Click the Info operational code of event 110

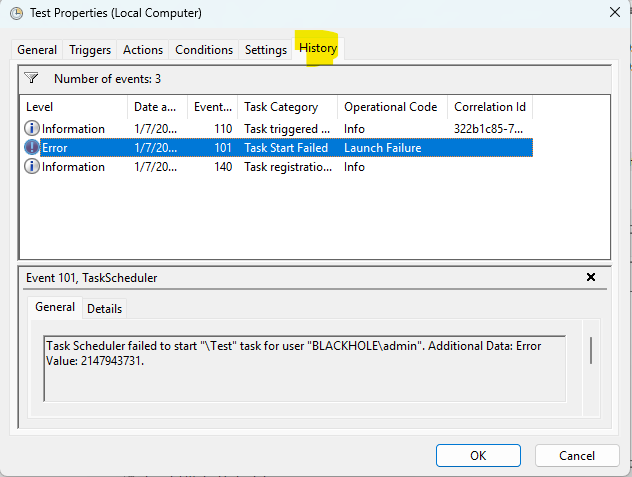point(354,129)
